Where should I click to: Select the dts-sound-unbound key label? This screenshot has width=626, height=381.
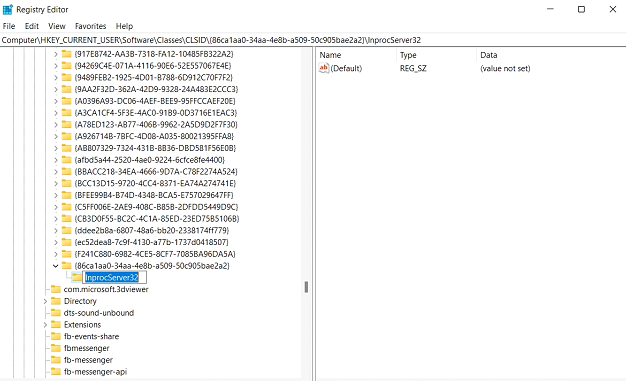99,313
